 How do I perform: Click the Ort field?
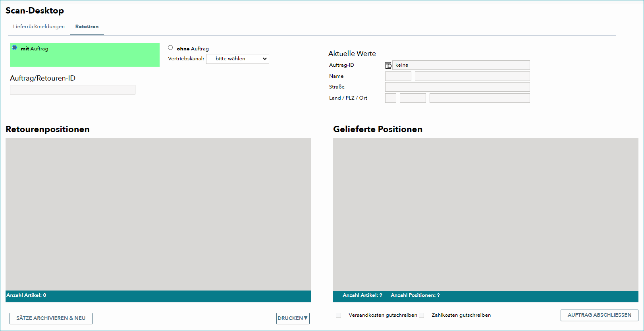(x=480, y=98)
